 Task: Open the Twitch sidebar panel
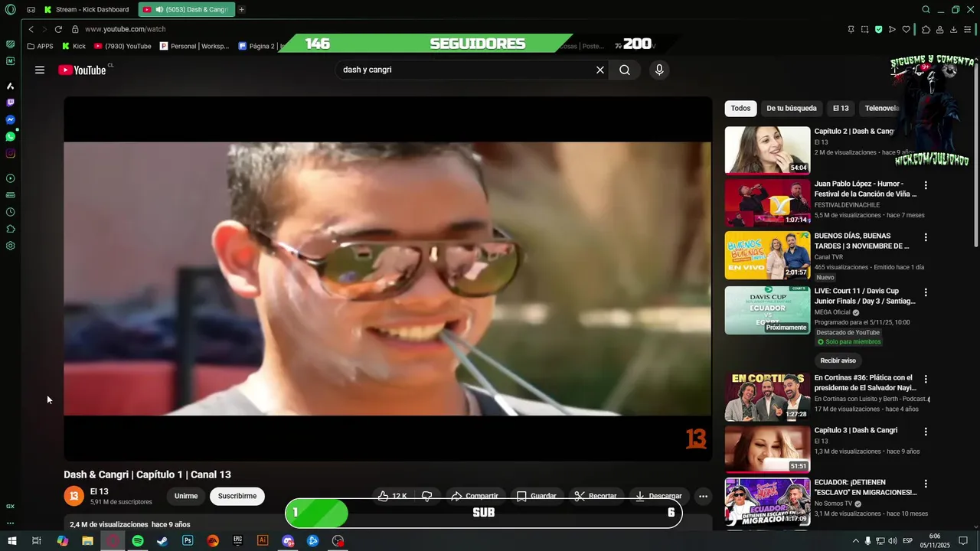click(10, 103)
